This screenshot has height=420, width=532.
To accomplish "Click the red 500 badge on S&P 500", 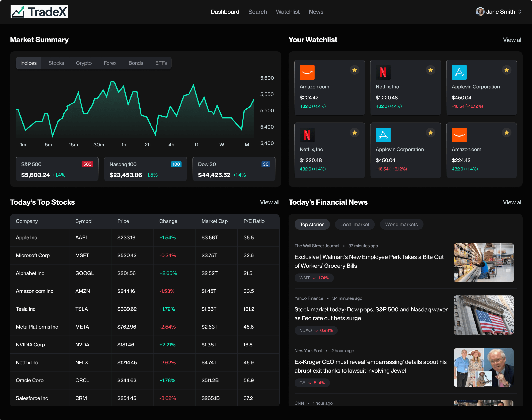I will coord(87,164).
